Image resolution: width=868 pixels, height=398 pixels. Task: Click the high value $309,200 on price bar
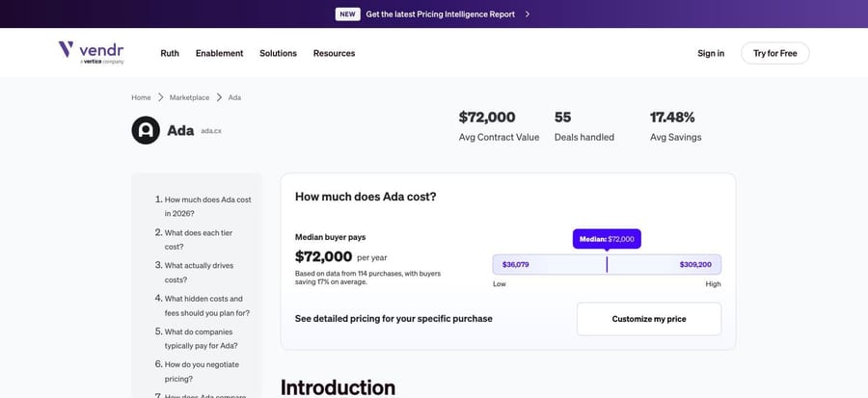pos(695,265)
